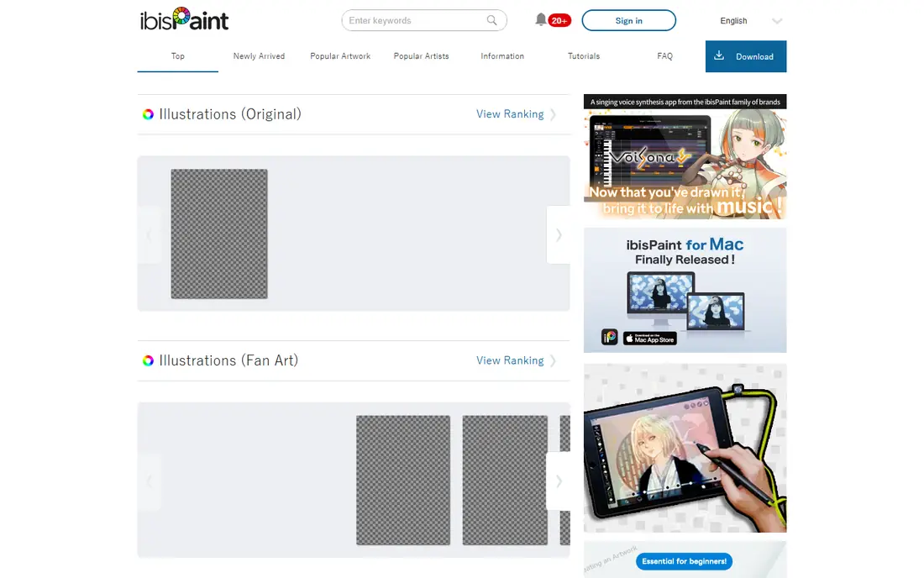
Task: Open the Tutorials tab
Action: pyautogui.click(x=584, y=56)
